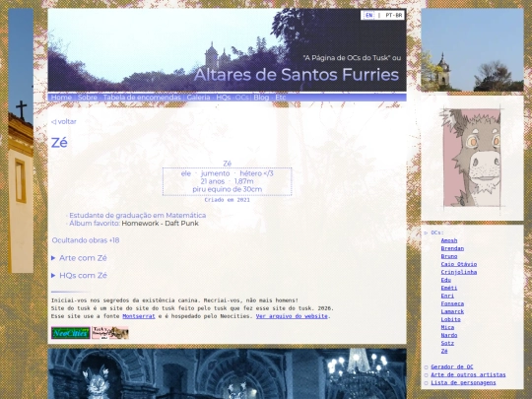Open Arte de outros artistas link
This screenshot has height=399, width=532.
[x=468, y=374]
